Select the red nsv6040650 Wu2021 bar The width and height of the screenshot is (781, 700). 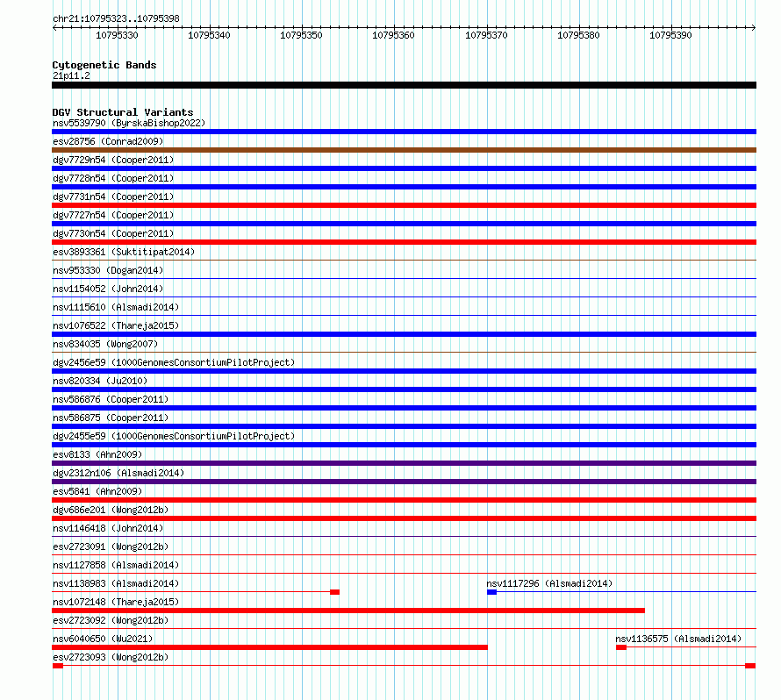[269, 647]
